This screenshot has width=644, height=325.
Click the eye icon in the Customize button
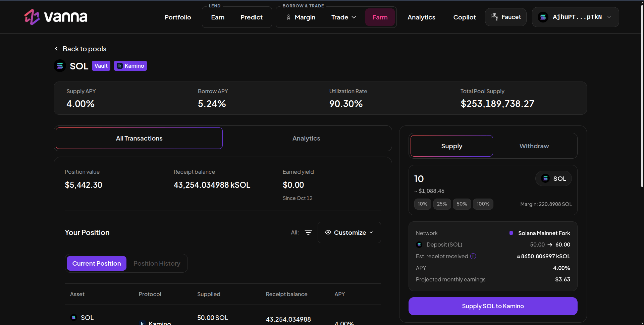[x=328, y=232]
